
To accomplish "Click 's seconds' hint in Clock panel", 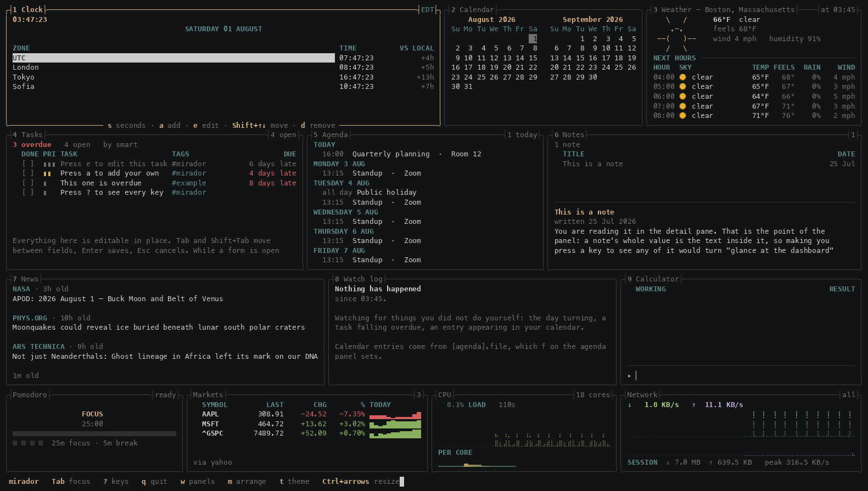I will (127, 126).
